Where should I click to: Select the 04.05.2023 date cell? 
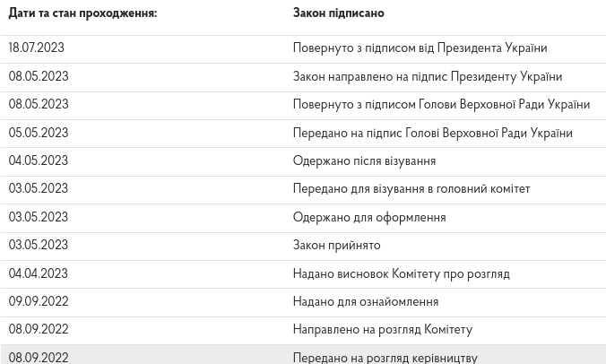click(39, 161)
